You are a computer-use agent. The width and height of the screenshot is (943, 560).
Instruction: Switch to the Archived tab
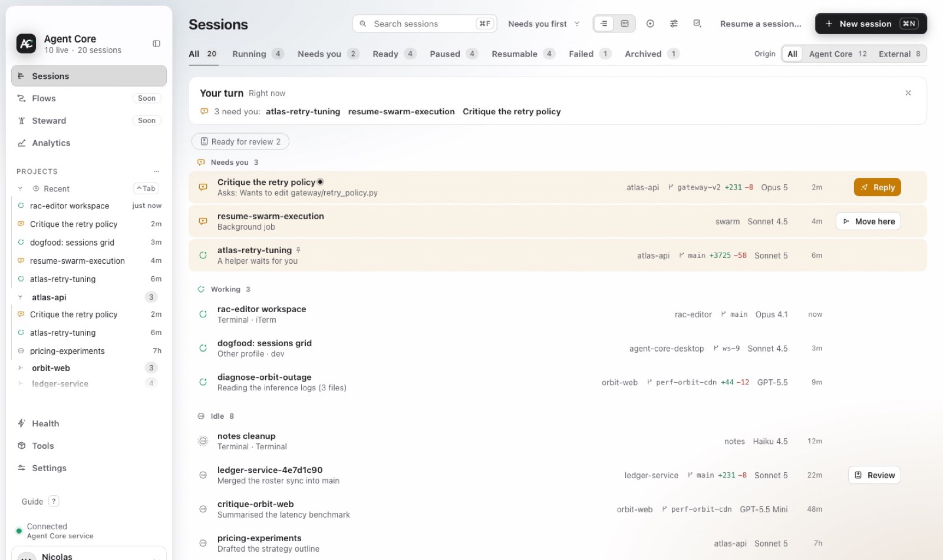[x=652, y=54]
